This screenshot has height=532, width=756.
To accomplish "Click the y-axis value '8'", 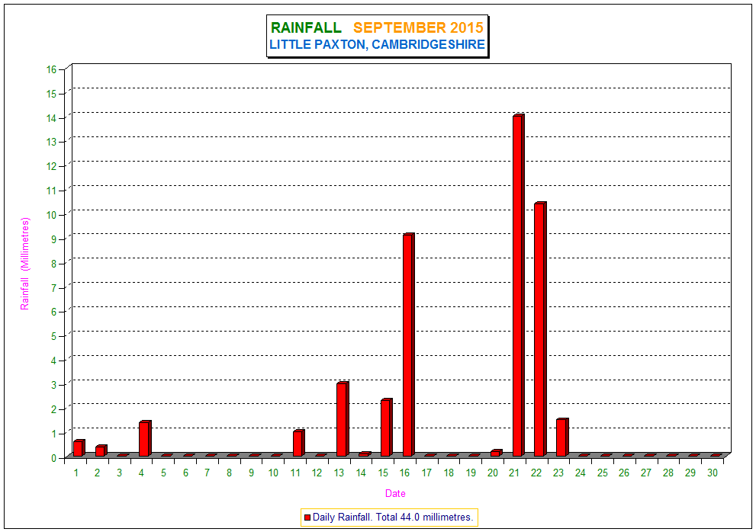I will [x=54, y=264].
